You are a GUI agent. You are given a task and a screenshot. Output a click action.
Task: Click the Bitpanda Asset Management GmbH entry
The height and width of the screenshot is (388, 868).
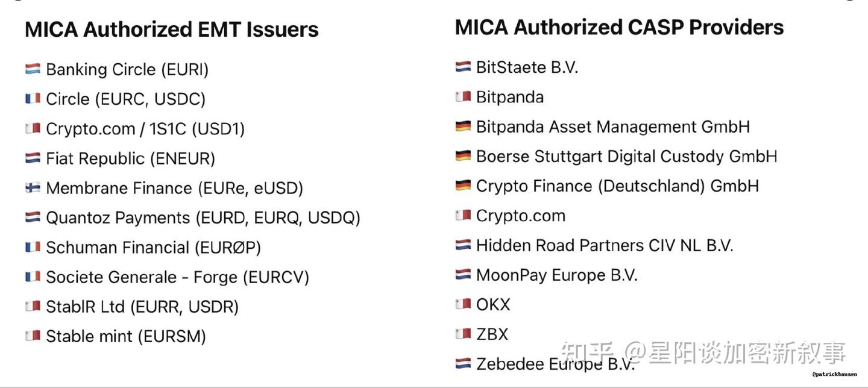click(613, 127)
